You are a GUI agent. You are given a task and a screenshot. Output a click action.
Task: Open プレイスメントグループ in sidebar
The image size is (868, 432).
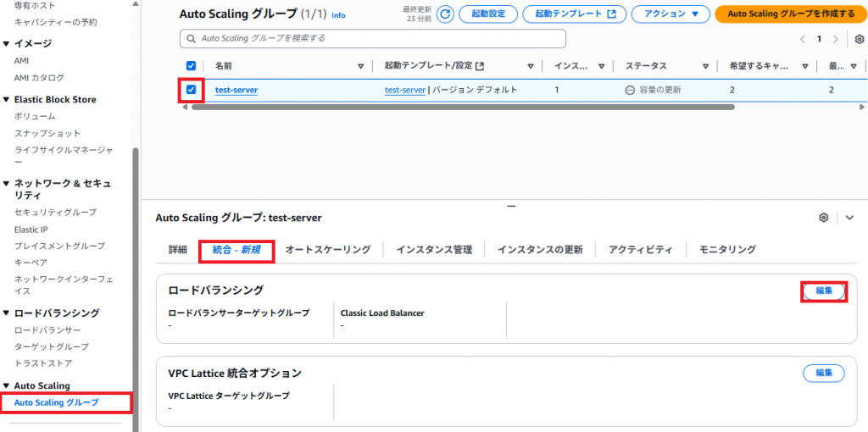tap(60, 246)
